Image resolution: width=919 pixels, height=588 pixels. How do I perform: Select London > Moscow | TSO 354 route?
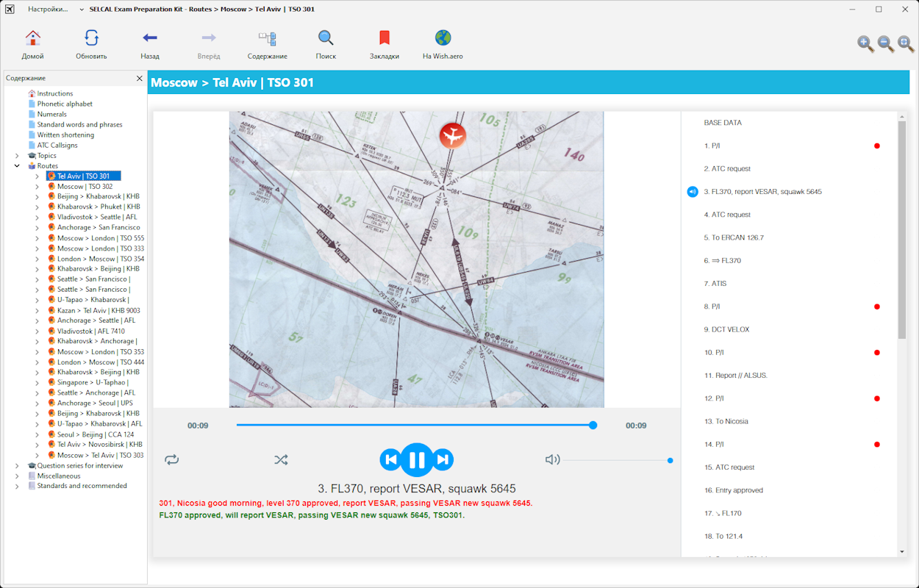[x=101, y=259]
